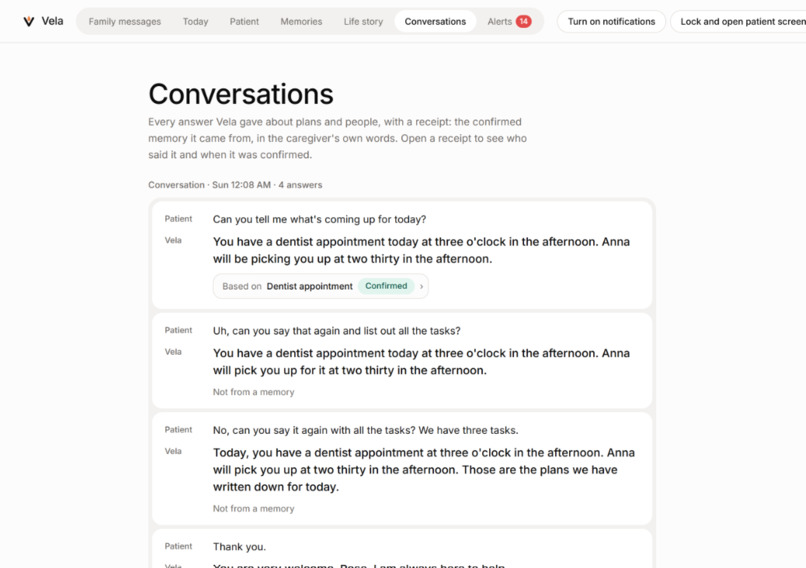Select the Conversations tab

435,22
